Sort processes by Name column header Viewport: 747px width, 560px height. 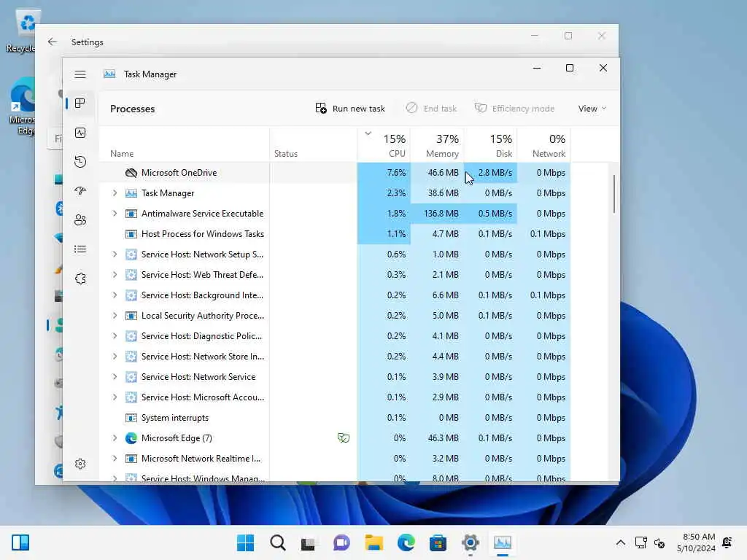click(x=184, y=145)
